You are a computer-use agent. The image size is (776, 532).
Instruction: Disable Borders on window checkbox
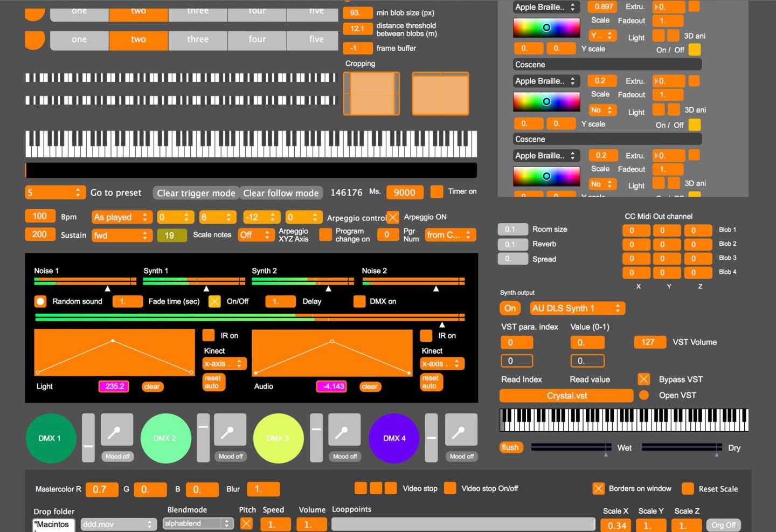(598, 488)
